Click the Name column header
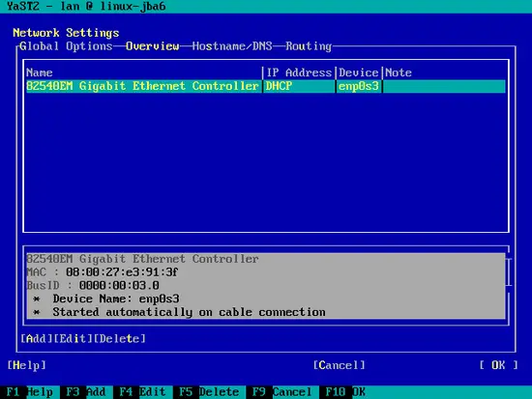532x399 pixels. click(x=40, y=72)
